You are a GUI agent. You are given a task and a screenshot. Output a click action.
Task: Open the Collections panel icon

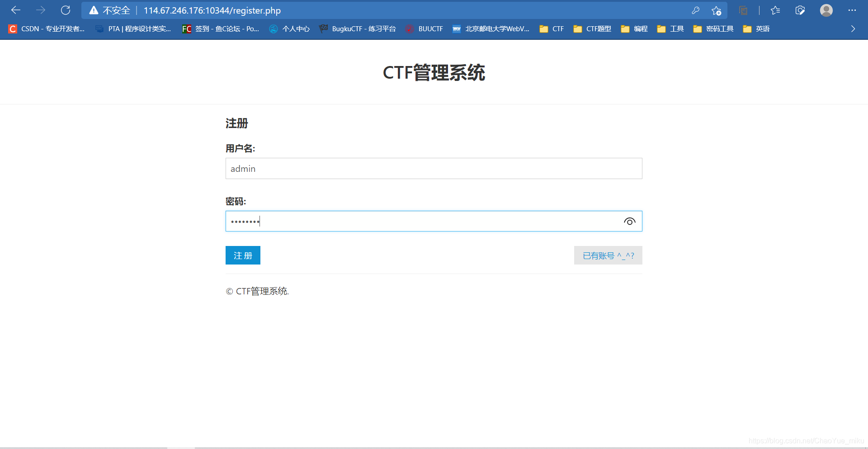(743, 10)
